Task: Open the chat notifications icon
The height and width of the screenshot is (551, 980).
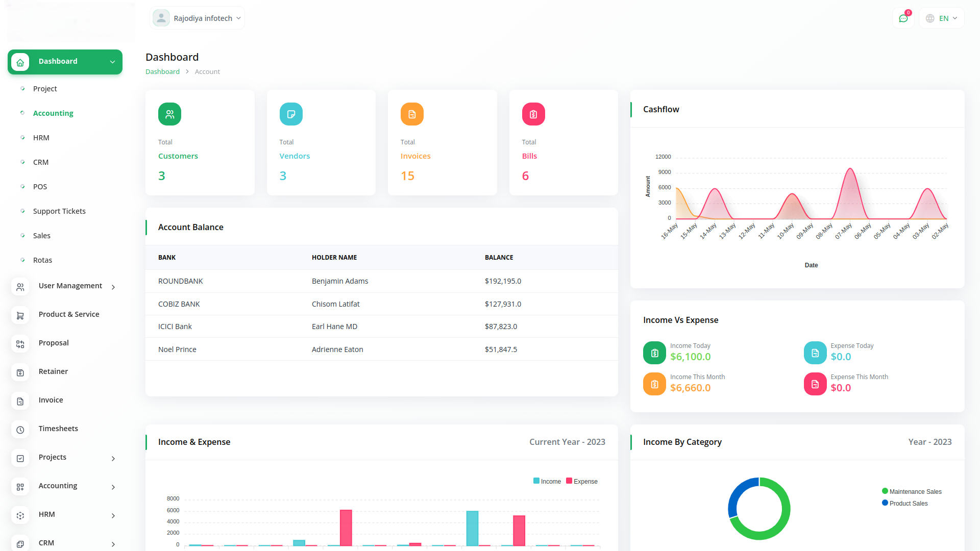Action: coord(903,18)
